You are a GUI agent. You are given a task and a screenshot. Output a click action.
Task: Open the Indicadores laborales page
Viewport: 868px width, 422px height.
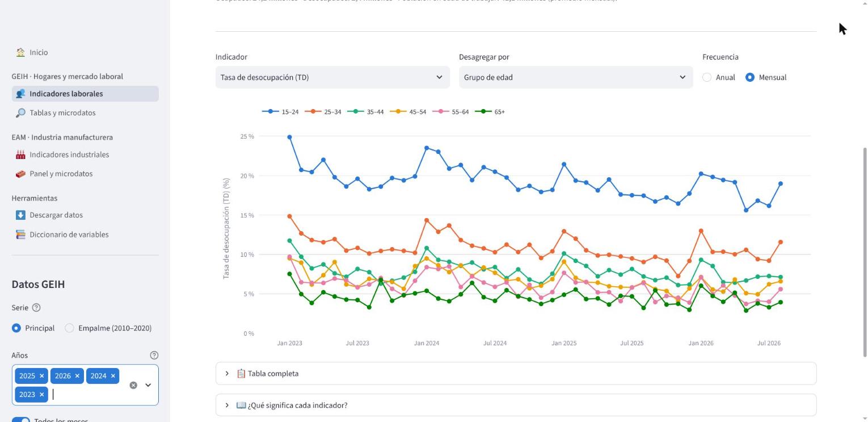click(85, 94)
